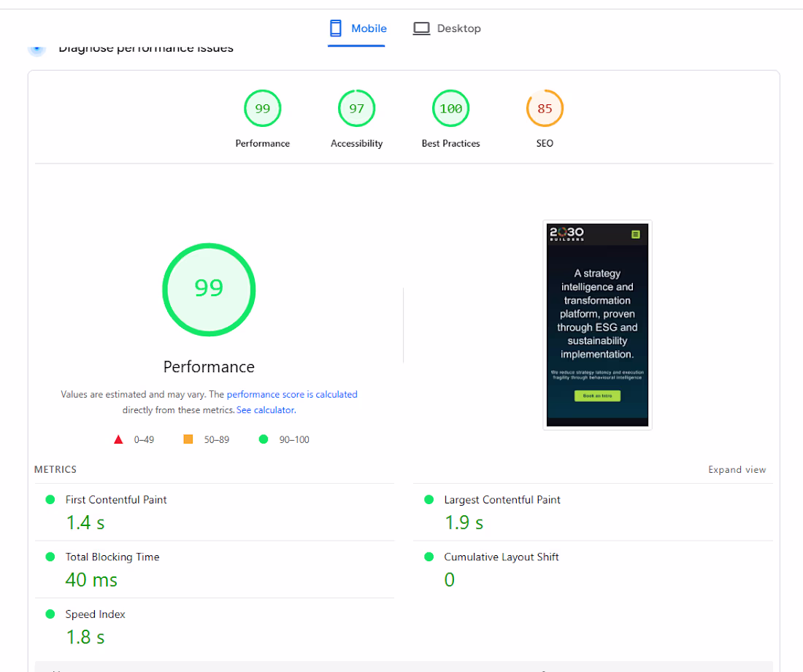Open the 99 Performance score gauge at top
The height and width of the screenshot is (672, 803).
[263, 109]
